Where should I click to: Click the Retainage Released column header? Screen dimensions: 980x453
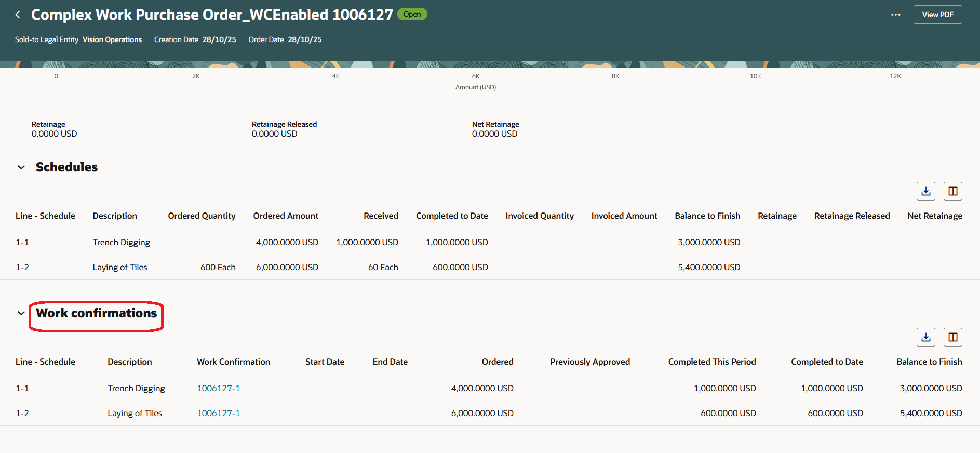pos(852,216)
